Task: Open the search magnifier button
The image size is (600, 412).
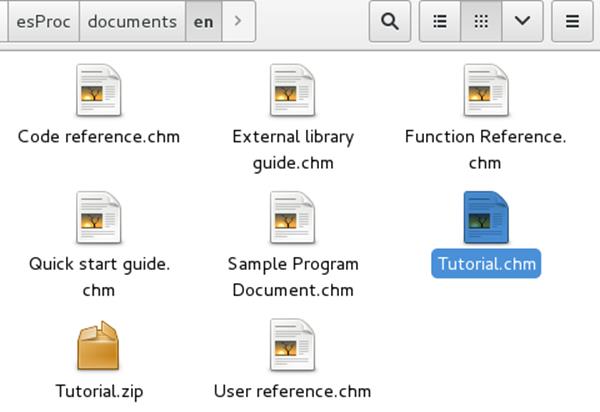Action: pyautogui.click(x=390, y=21)
